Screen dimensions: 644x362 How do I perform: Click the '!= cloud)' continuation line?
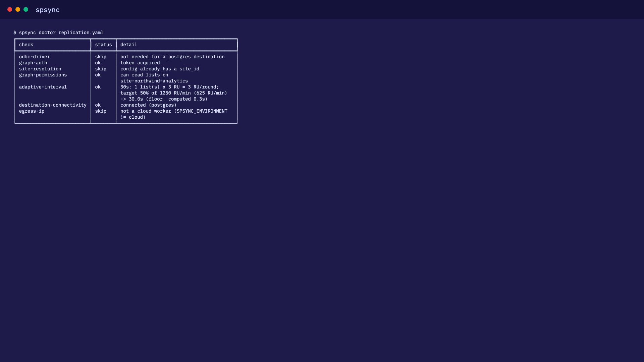(133, 117)
